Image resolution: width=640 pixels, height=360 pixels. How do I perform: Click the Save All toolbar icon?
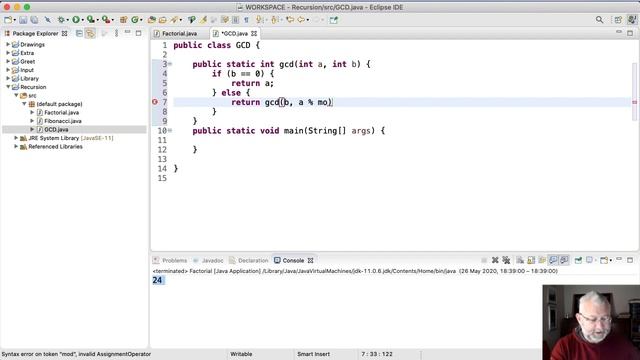35,20
